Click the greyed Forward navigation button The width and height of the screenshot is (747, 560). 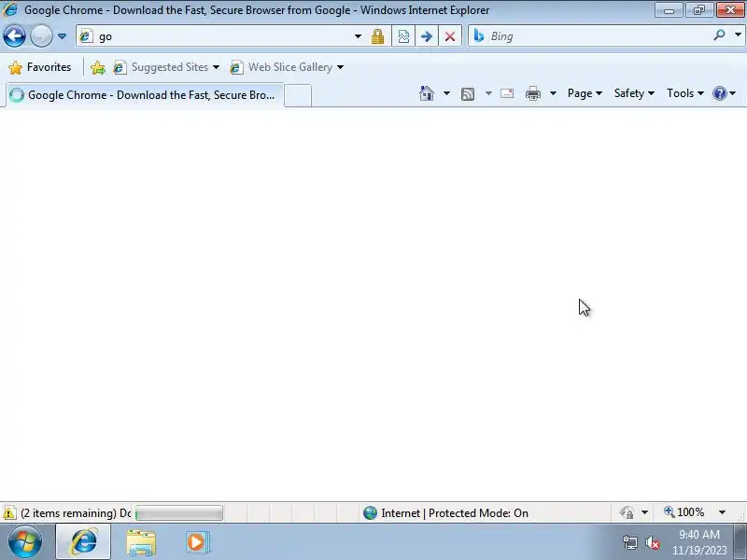41,36
